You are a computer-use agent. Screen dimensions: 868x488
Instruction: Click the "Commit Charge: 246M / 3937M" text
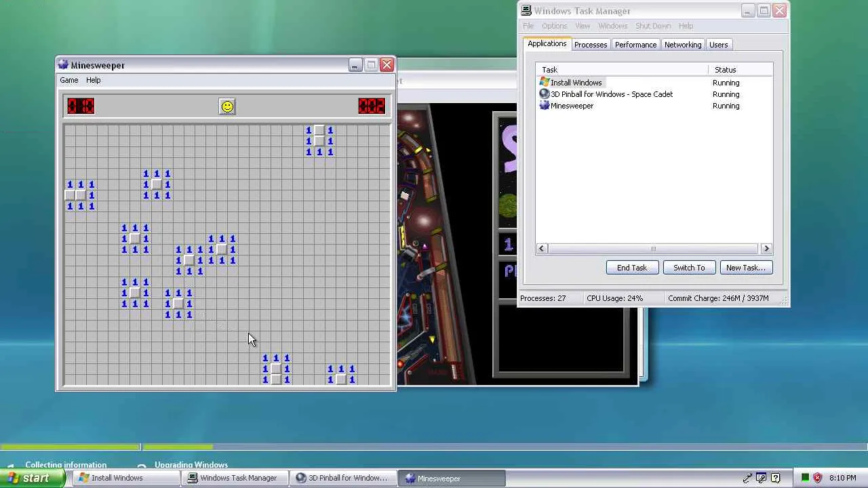tap(718, 298)
